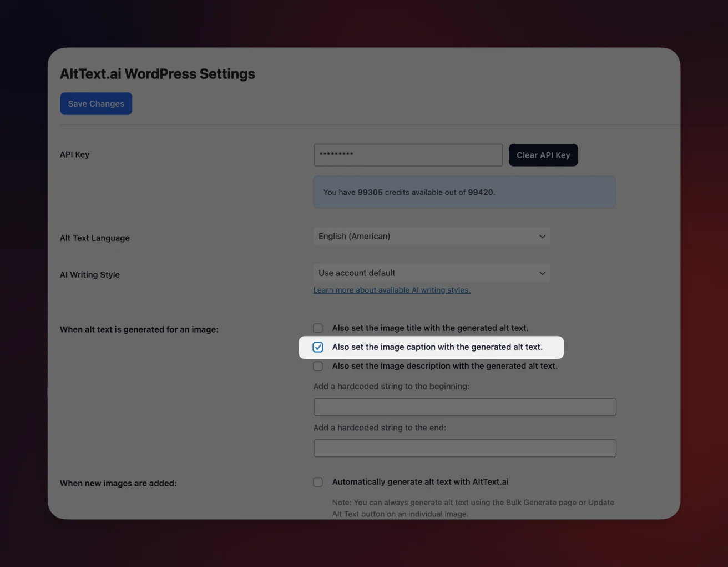Click the credits availability notice box
The image size is (728, 567).
click(x=464, y=192)
